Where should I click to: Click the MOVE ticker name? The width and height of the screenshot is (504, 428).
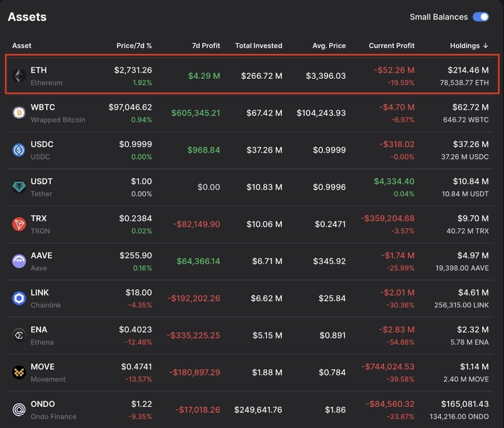(42, 366)
